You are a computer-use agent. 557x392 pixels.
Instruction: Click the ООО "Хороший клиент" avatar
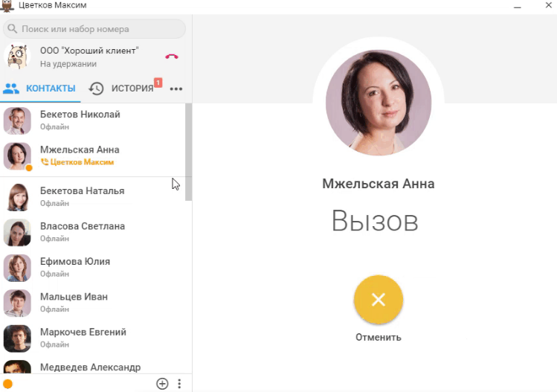pos(17,57)
